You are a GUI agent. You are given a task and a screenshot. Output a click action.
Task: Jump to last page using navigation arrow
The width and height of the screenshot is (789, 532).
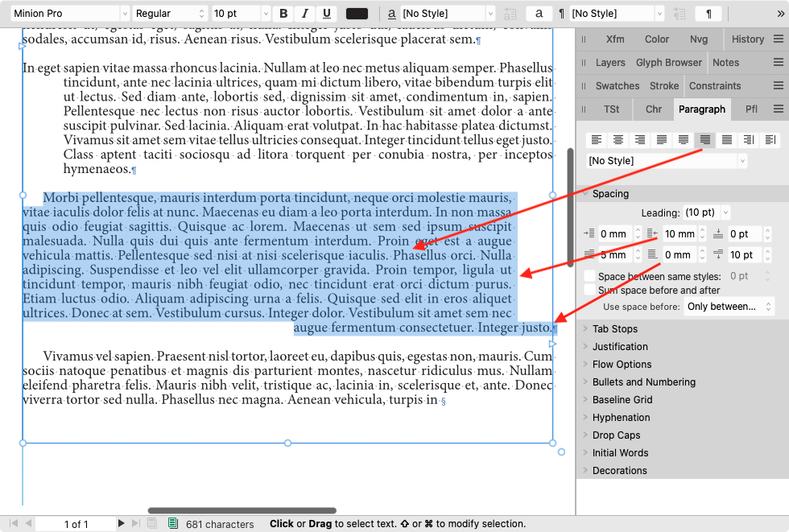point(134,523)
